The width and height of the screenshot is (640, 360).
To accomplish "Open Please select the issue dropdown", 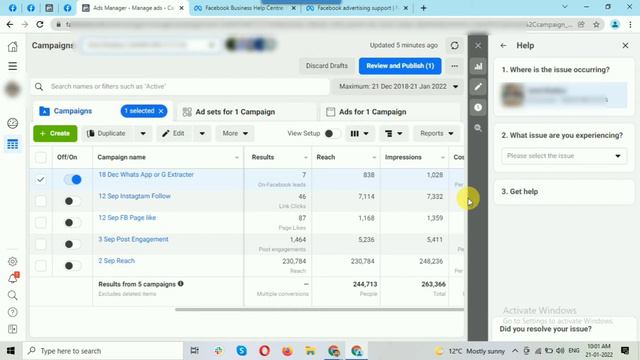I will (564, 156).
